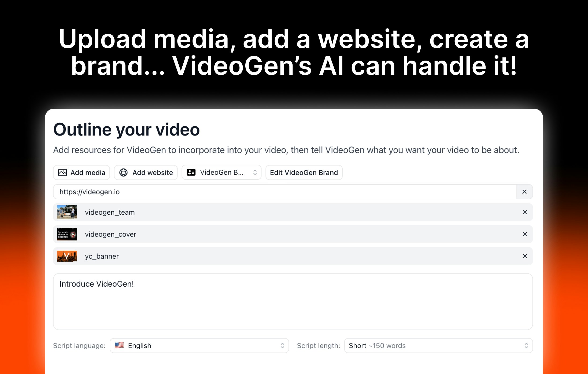588x374 pixels.
Task: Click the videogen_team thumbnail image
Action: coord(67,212)
